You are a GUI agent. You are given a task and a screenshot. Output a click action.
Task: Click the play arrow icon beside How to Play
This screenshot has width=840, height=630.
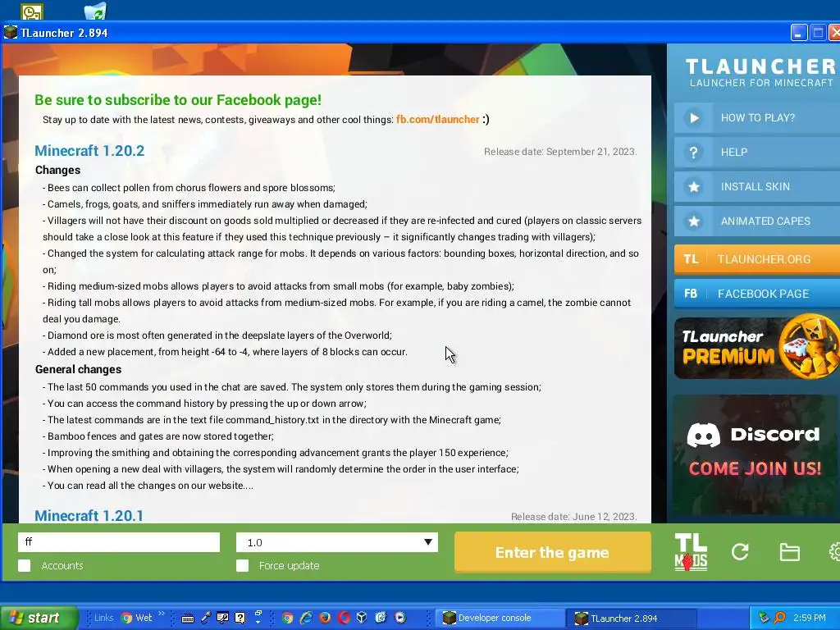click(x=694, y=118)
